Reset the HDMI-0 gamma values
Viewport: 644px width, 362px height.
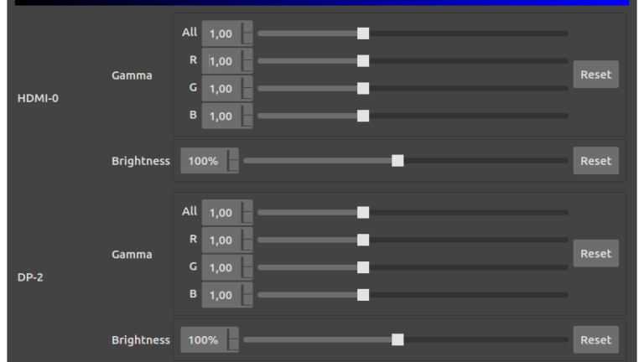[595, 75]
